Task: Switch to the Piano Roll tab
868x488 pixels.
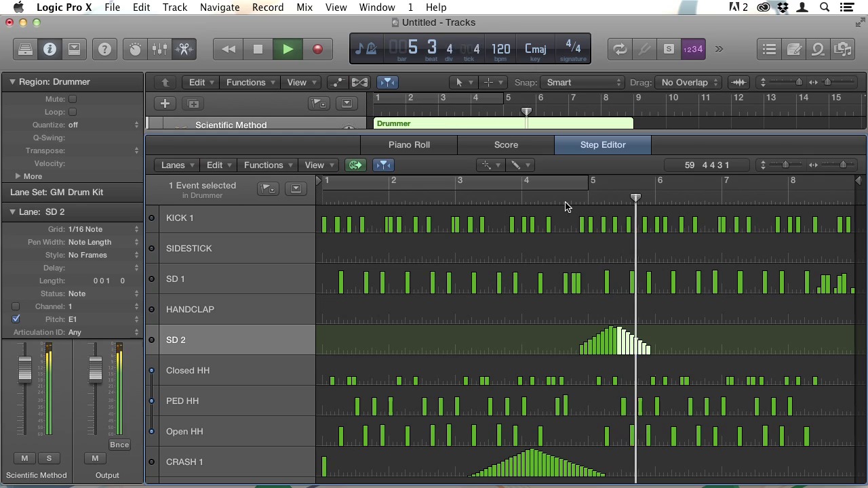Action: click(409, 144)
